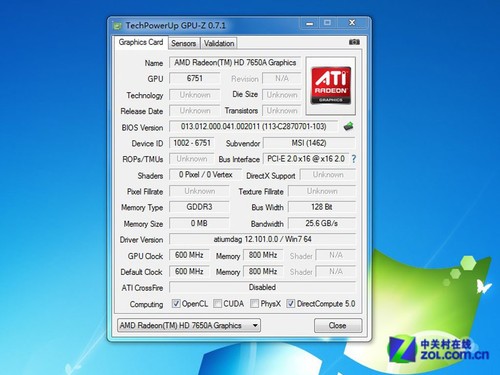
Task: Click the Driver Version field
Action: point(262,239)
